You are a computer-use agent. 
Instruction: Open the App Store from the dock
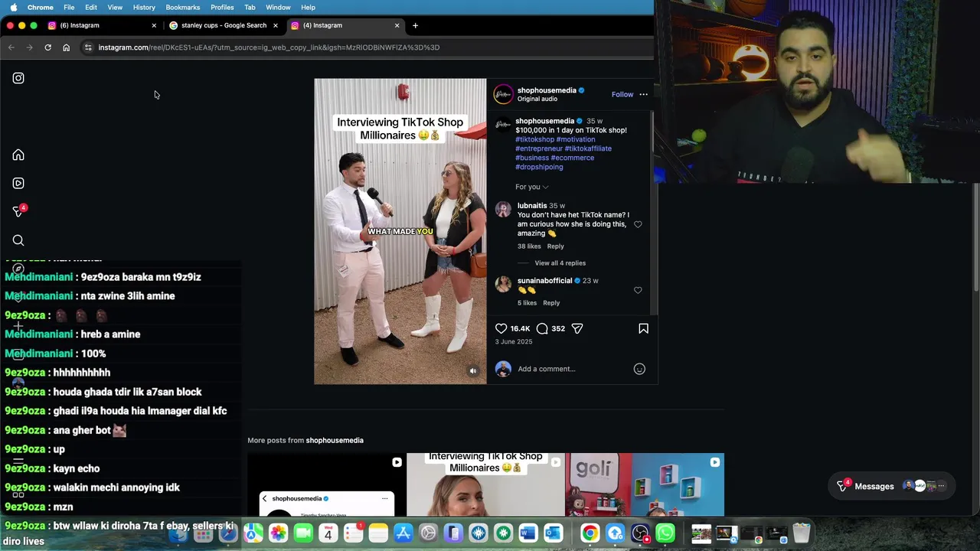pos(403,533)
